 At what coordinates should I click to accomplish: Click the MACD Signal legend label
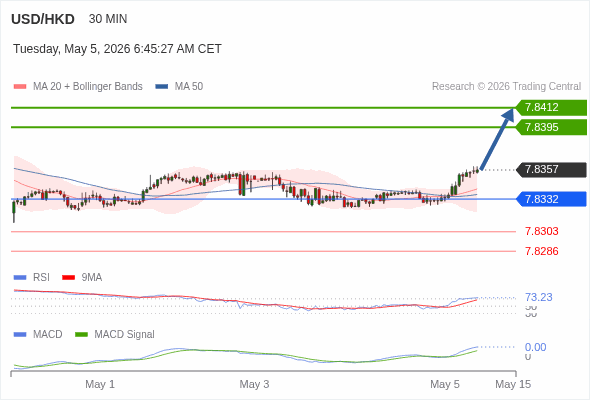pos(124,335)
